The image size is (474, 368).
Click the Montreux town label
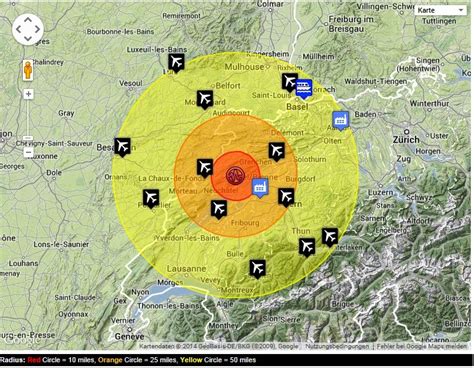coord(237,290)
